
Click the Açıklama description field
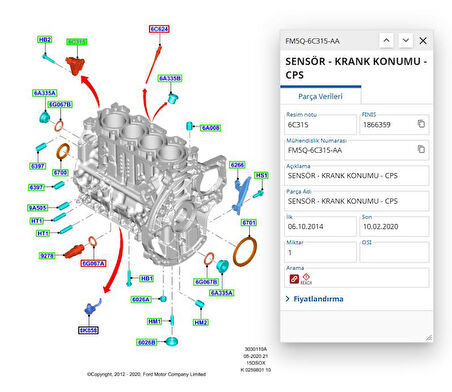point(357,176)
